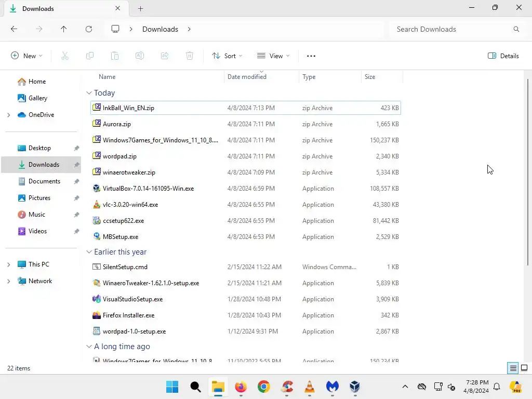Select vlc-3.0.20-win64.exe file

point(246,205)
